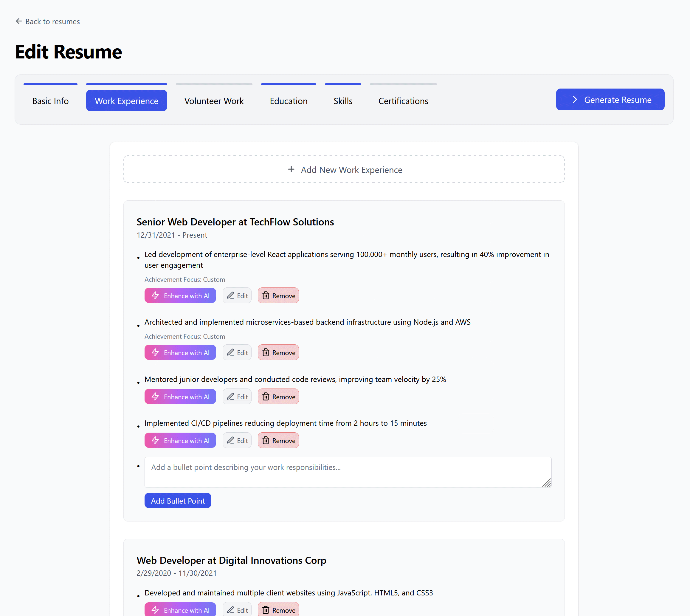
Task: Select the Skills tab
Action: 343,101
